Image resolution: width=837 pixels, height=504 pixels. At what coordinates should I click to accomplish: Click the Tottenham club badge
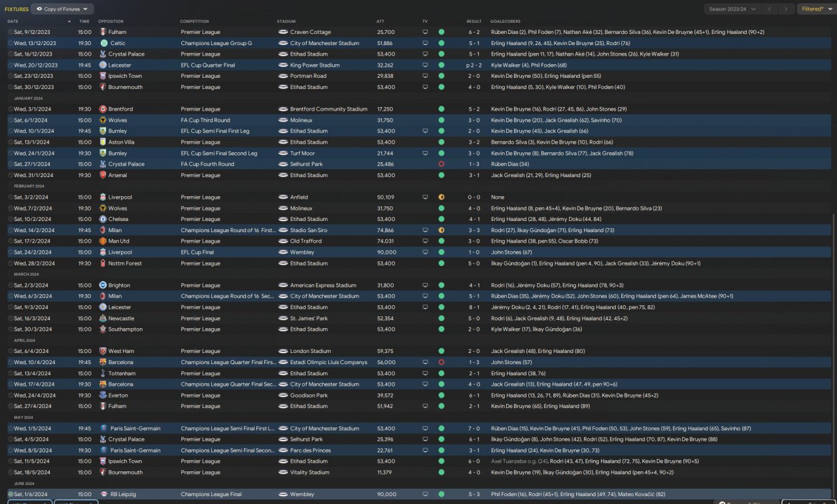(x=103, y=373)
